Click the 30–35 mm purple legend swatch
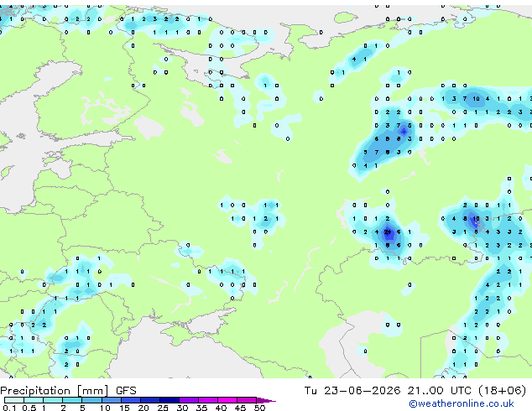Viewport: 532px width, 411px height. [x=189, y=400]
